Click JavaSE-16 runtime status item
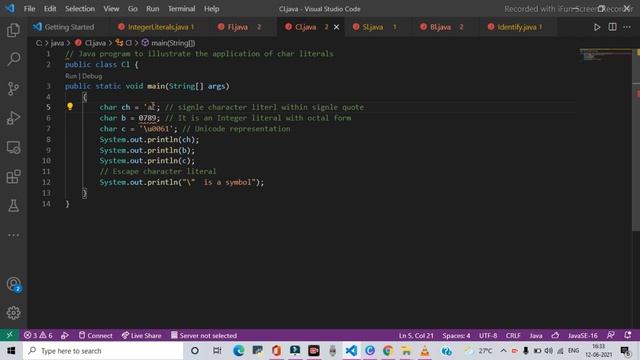This screenshot has height=360, width=640. pyautogui.click(x=582, y=336)
